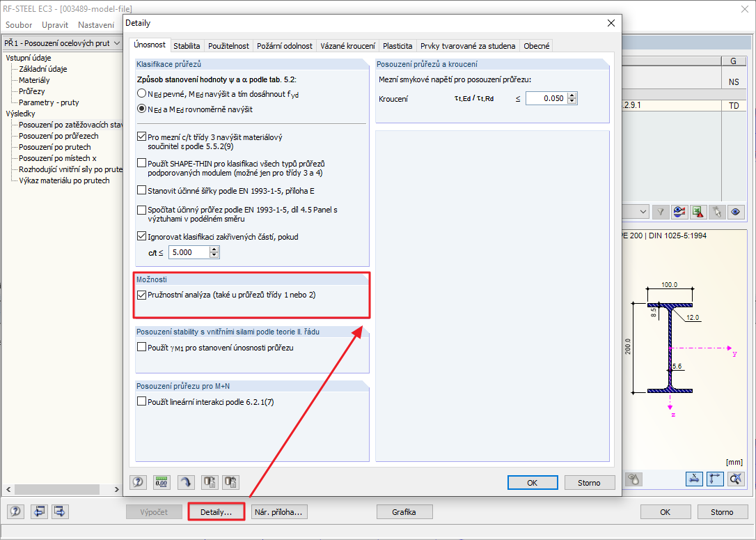Open help in the Detaily dialog
756x540 pixels.
(139, 481)
